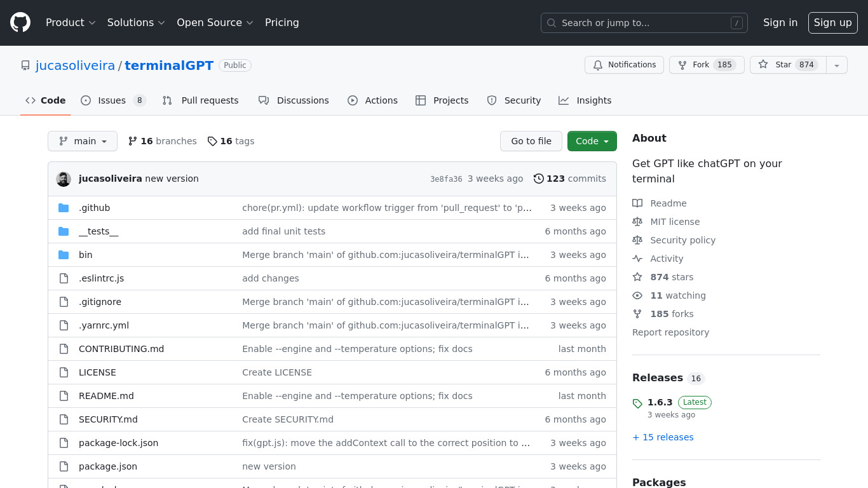868x488 pixels.
Task: Click the bin folder icon
Action: 64,255
